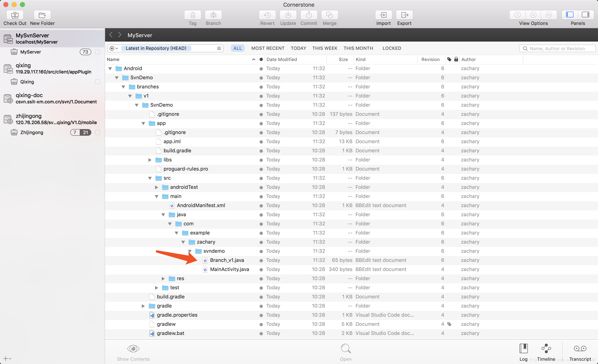
Task: Expand the gradle folder
Action: point(143,306)
